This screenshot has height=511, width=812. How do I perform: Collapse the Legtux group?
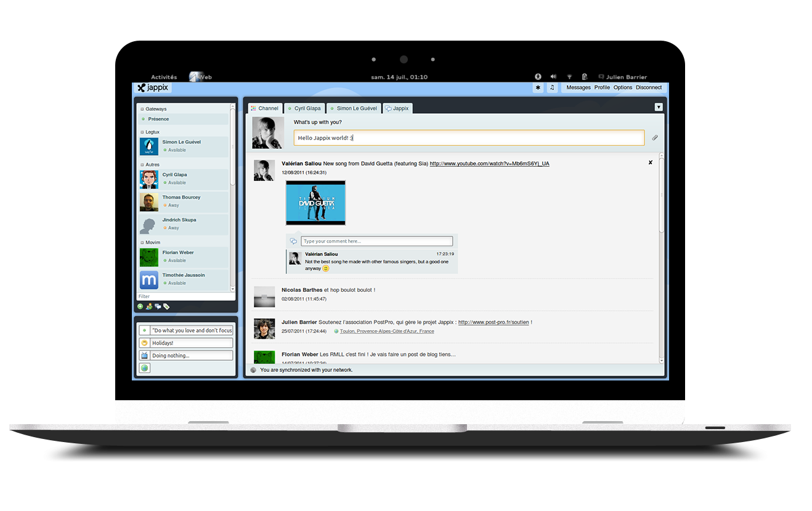pos(142,132)
